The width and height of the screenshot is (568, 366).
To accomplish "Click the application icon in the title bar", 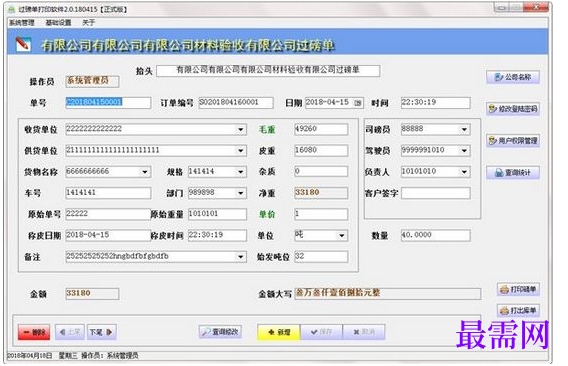I will [x=11, y=9].
